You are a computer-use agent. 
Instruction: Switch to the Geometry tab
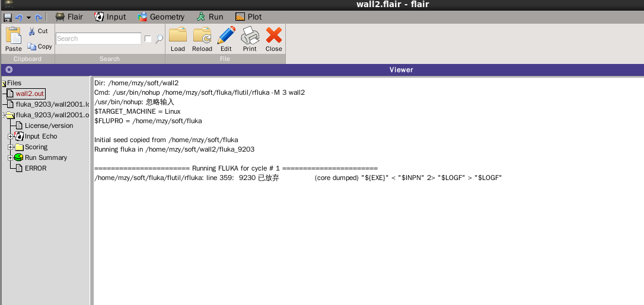click(x=161, y=17)
